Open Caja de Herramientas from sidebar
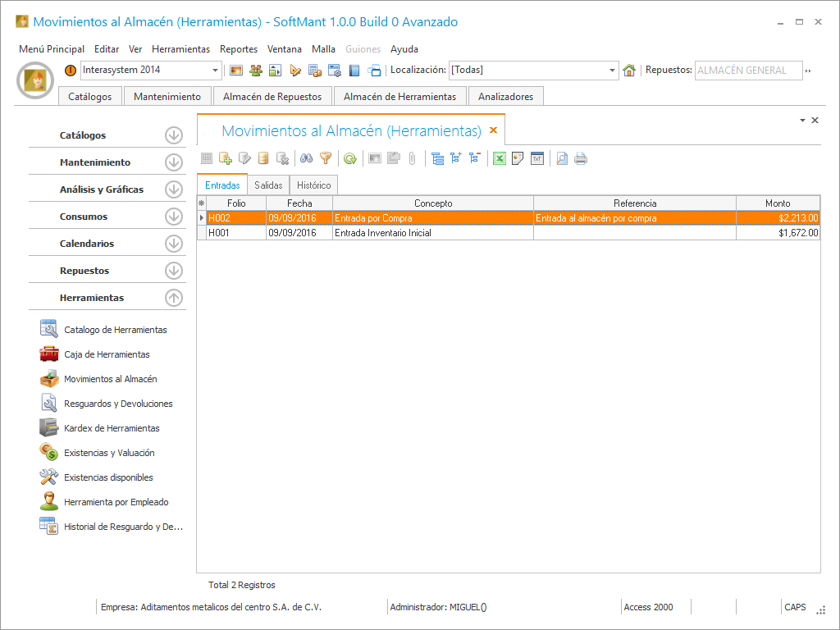 (x=107, y=354)
